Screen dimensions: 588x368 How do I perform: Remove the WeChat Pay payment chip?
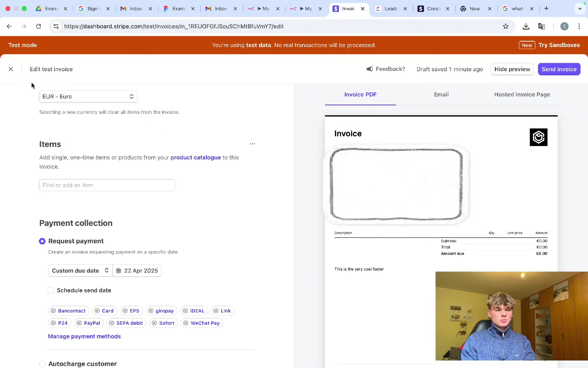[186, 323]
